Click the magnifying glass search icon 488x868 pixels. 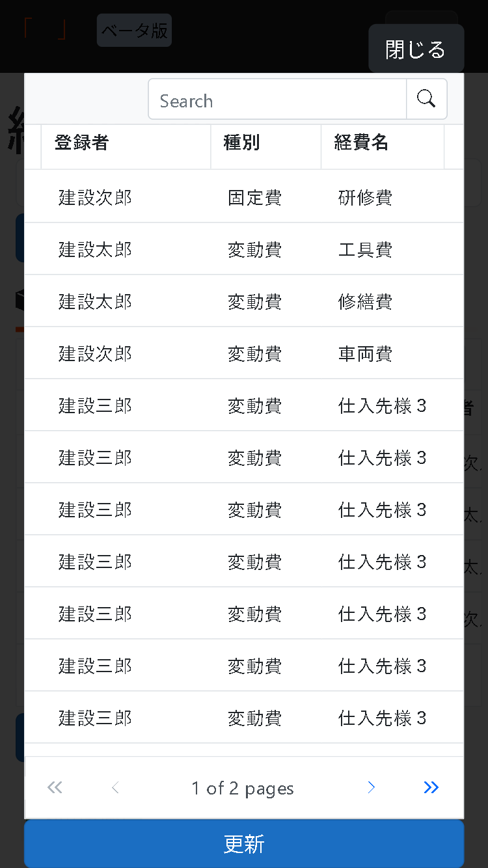[426, 100]
